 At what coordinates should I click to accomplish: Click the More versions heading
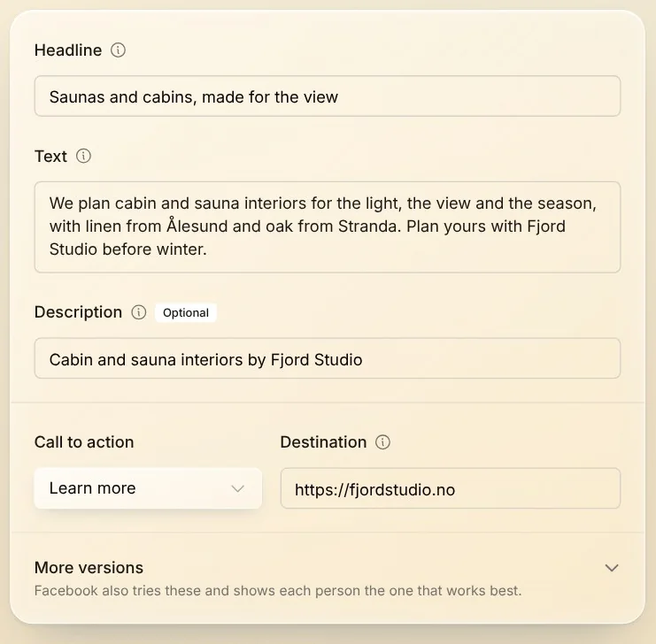point(89,567)
